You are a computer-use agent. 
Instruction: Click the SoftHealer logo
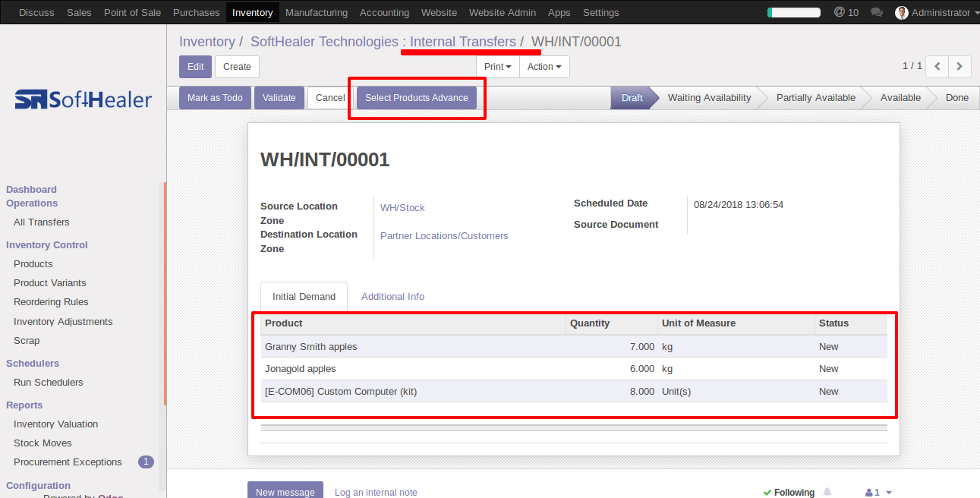click(84, 99)
